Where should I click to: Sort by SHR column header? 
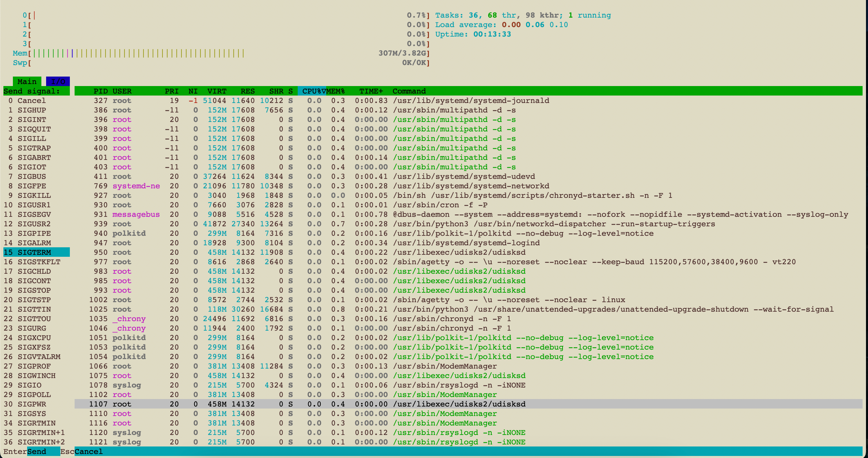click(276, 91)
